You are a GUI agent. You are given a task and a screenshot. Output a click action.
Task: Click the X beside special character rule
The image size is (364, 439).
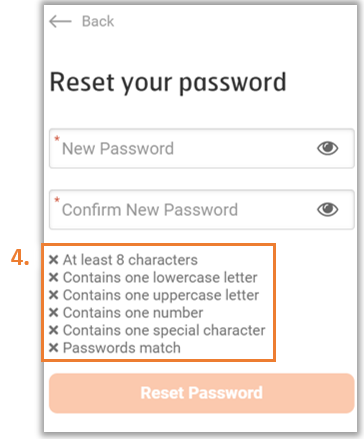54,330
